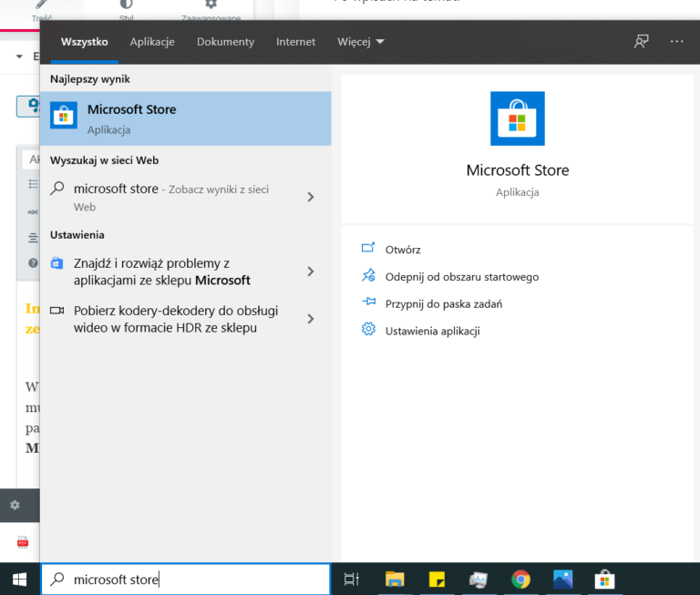The height and width of the screenshot is (595, 700).
Task: Click the Styl tab in background editor
Action: click(127, 10)
